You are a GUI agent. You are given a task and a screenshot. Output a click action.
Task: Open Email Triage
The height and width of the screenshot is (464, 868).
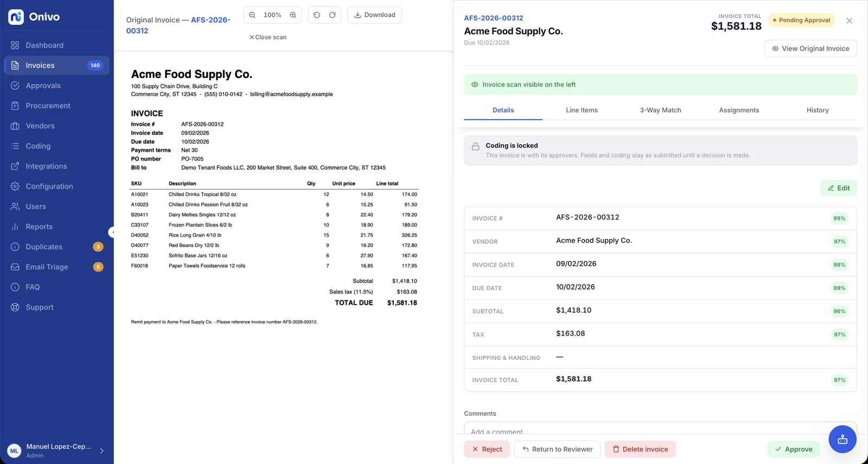[57, 267]
